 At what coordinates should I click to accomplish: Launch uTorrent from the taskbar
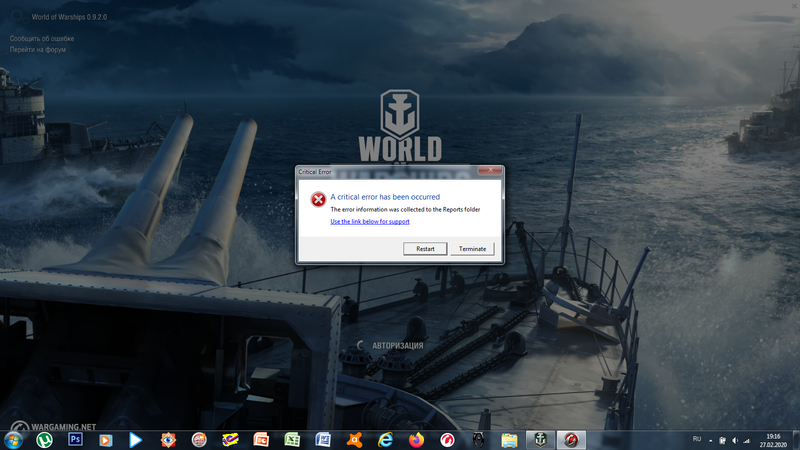[x=44, y=440]
